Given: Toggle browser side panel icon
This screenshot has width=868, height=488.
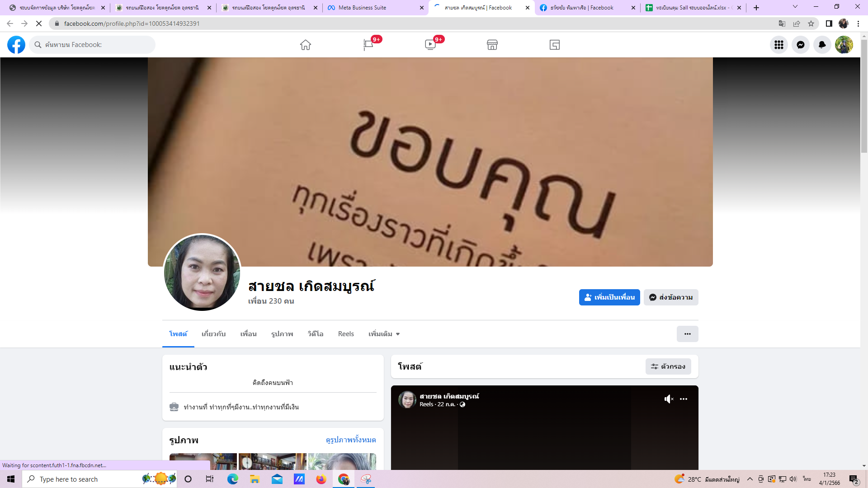Looking at the screenshot, I should [829, 23].
